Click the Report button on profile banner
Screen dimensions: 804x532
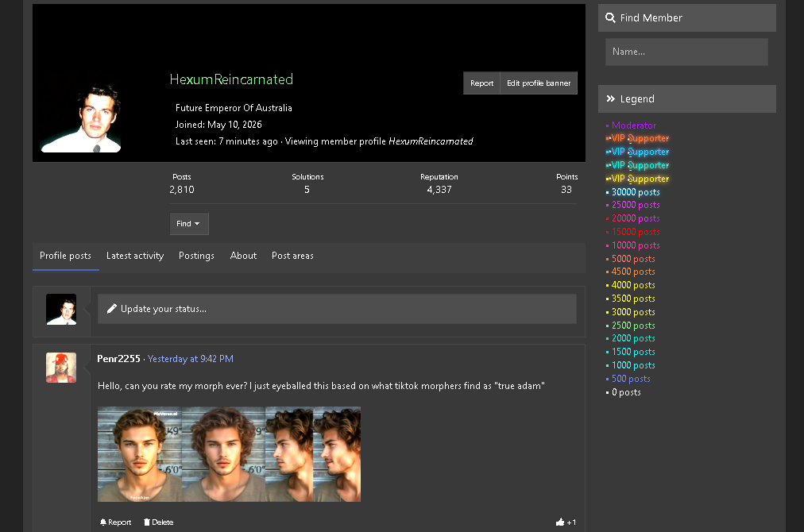[481, 83]
